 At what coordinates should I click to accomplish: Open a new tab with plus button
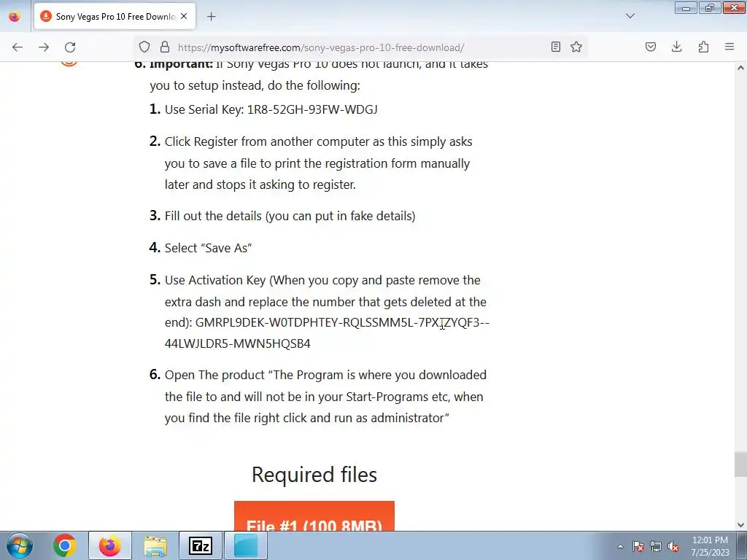(x=212, y=17)
